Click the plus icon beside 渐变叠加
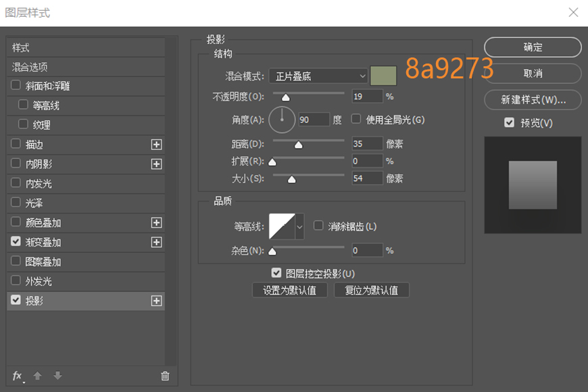The width and height of the screenshot is (588, 392). (156, 242)
